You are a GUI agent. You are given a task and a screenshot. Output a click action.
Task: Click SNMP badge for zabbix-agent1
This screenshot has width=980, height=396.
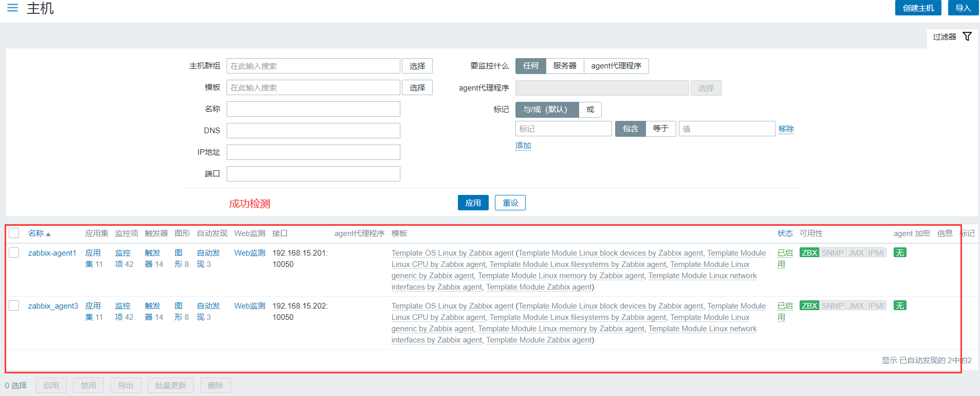833,253
